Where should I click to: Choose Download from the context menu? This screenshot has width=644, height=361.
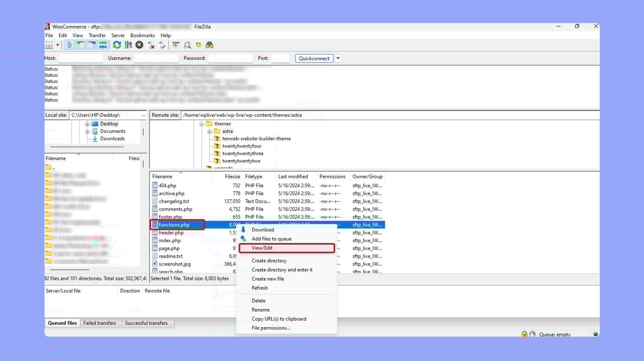click(263, 230)
